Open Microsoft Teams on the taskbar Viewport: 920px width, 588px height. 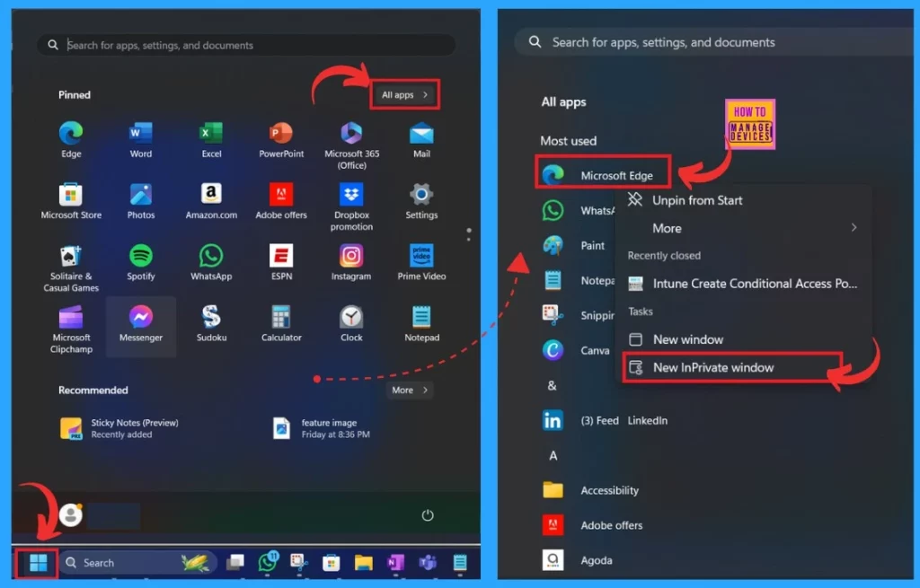tap(428, 563)
